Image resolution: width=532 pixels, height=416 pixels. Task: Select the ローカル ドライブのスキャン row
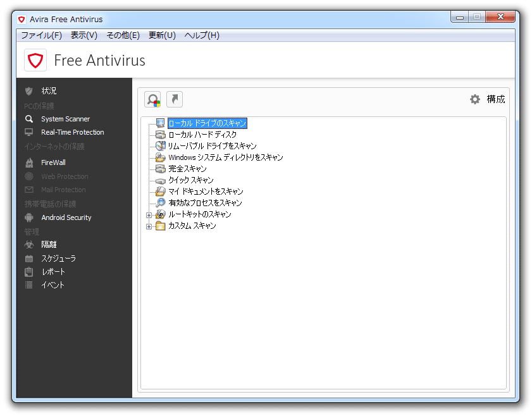(x=207, y=123)
